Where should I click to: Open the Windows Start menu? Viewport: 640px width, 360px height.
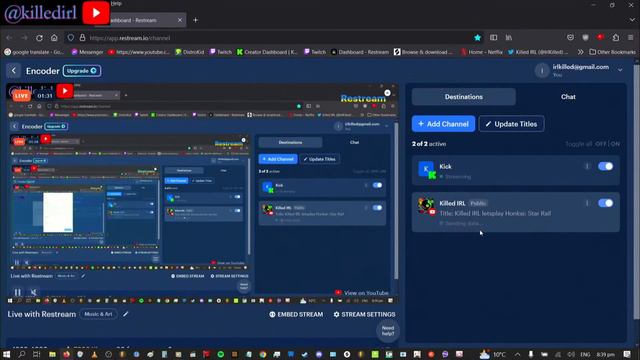point(7,354)
